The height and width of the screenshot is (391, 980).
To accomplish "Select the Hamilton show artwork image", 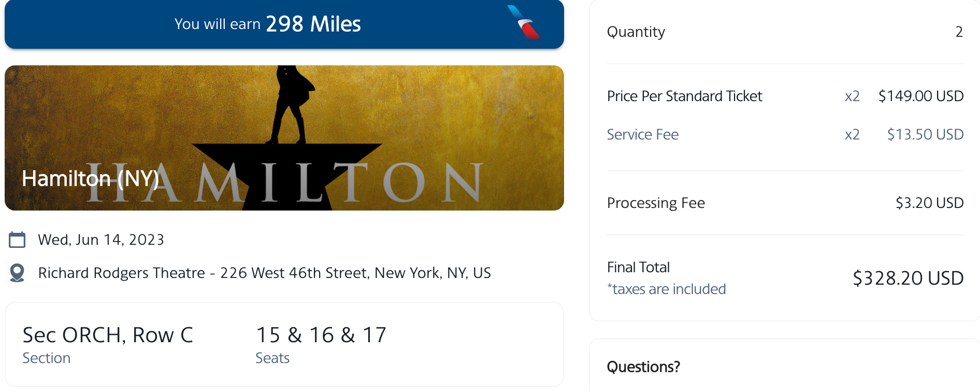I will point(284,137).
